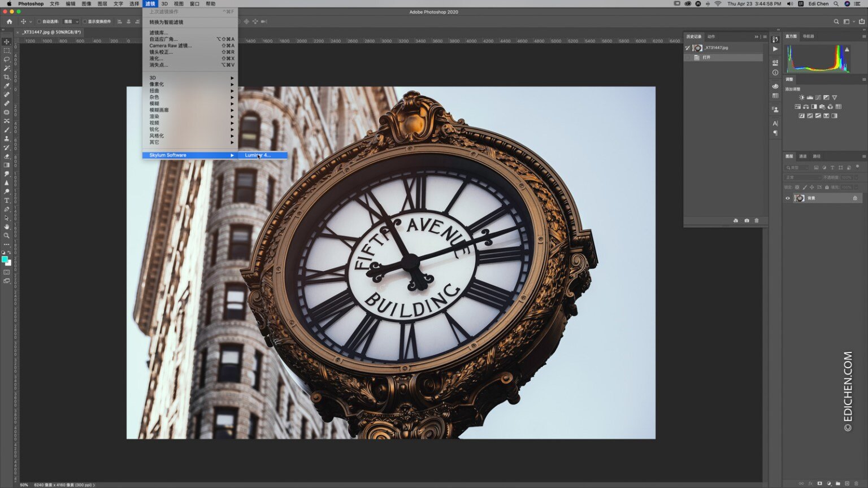868x488 pixels.
Task: Add Levels adjustment icon
Action: coord(810,98)
